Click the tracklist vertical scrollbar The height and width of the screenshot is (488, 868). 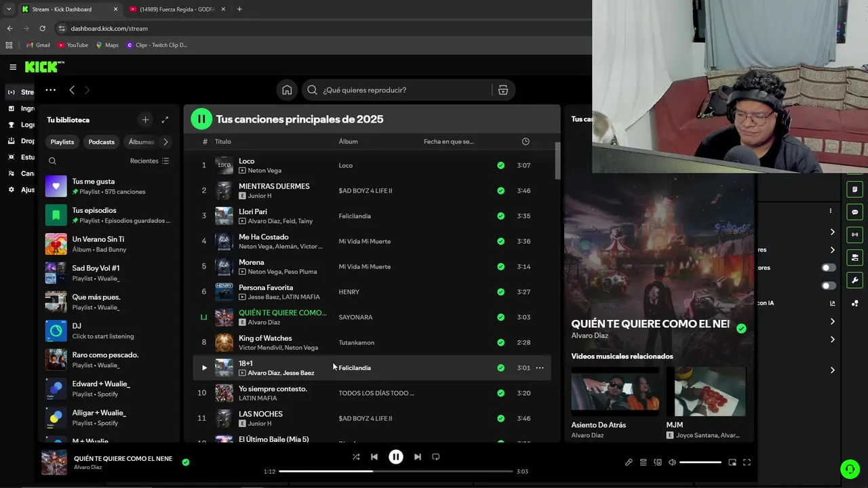pyautogui.click(x=557, y=161)
